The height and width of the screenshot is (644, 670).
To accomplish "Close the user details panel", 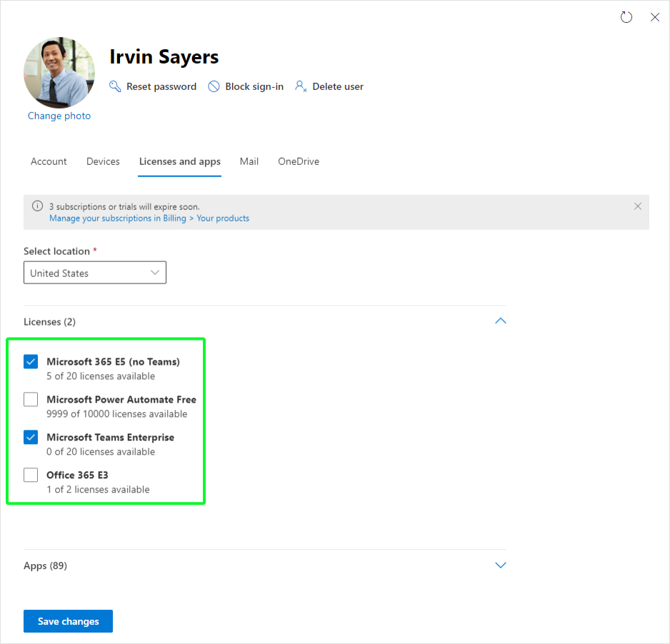I will [654, 17].
